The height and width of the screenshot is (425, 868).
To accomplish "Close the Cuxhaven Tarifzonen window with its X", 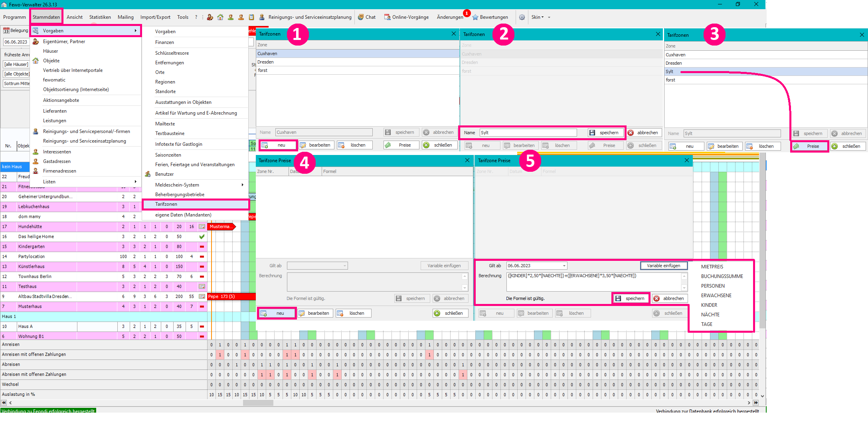I will pyautogui.click(x=454, y=34).
